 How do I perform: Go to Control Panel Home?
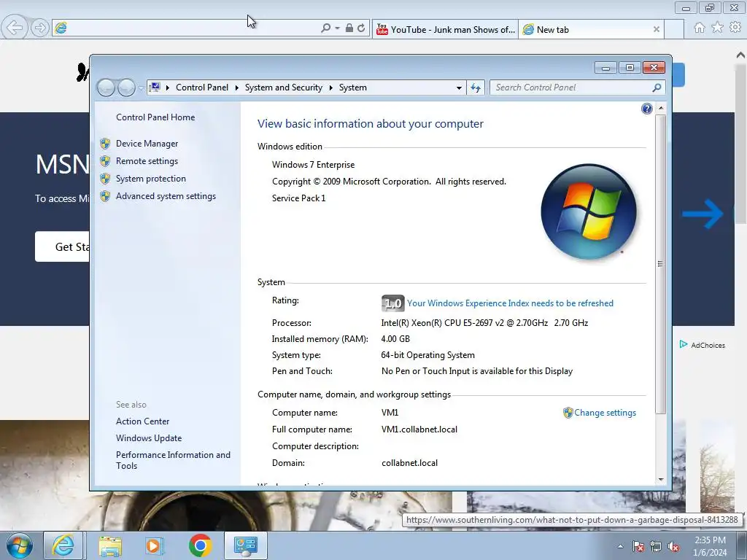(155, 117)
